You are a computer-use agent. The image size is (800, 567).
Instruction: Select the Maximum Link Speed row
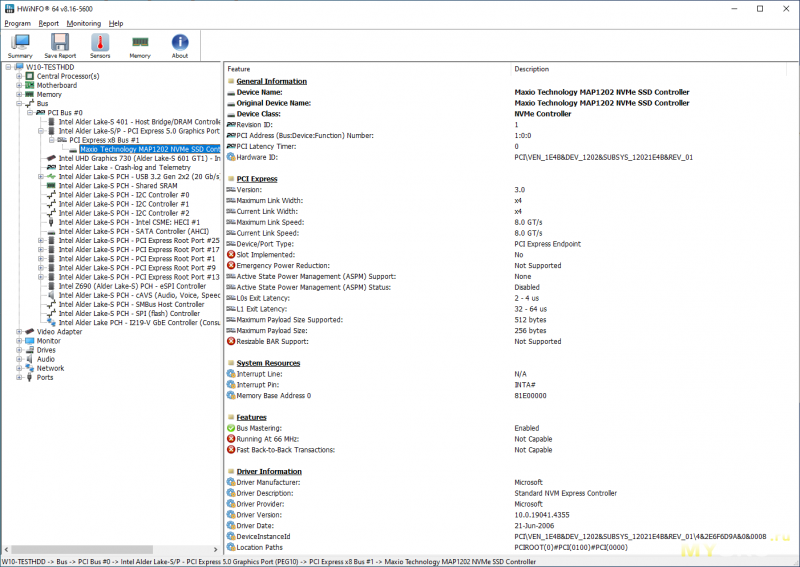point(510,222)
